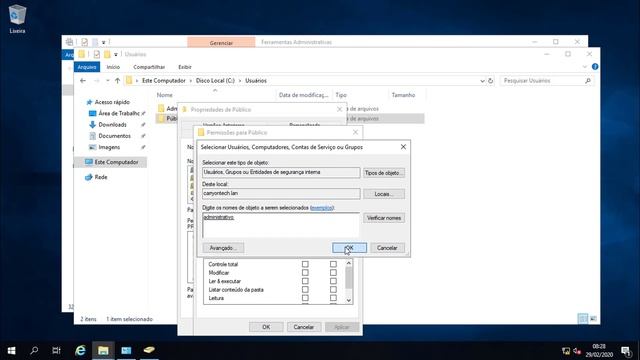Select Imagens in navigation pane
This screenshot has width=640, height=360.
coord(109,147)
